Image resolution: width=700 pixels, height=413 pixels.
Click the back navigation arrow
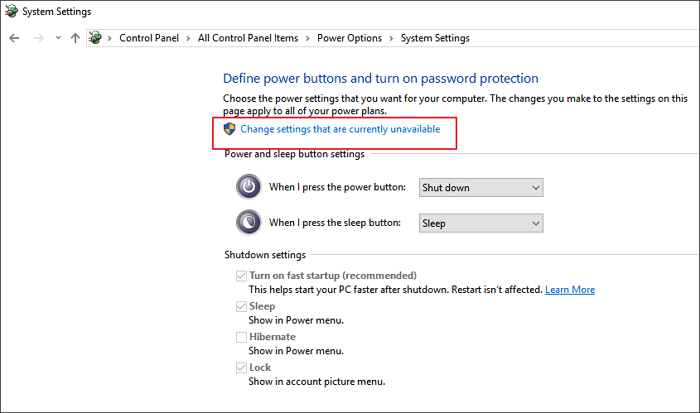point(14,38)
